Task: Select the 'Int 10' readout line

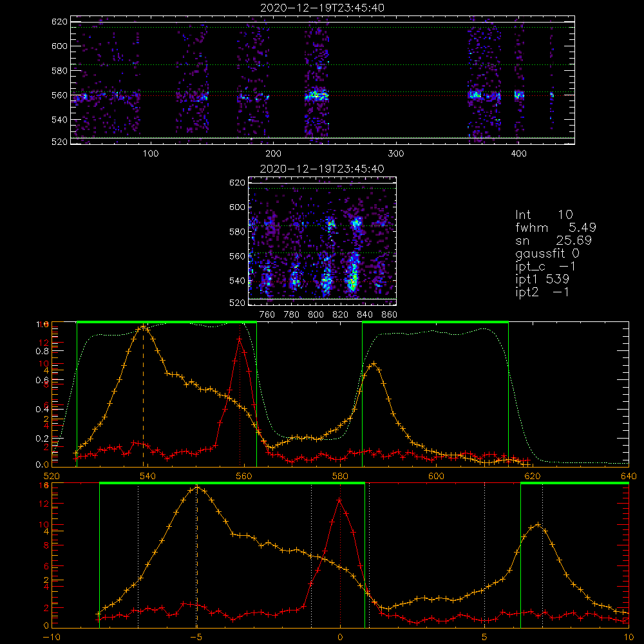Action: coord(544,215)
